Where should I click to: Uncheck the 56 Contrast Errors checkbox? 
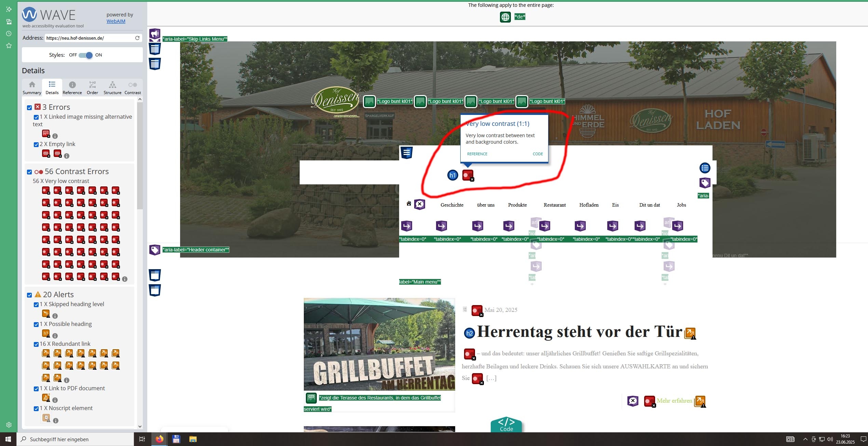[29, 172]
